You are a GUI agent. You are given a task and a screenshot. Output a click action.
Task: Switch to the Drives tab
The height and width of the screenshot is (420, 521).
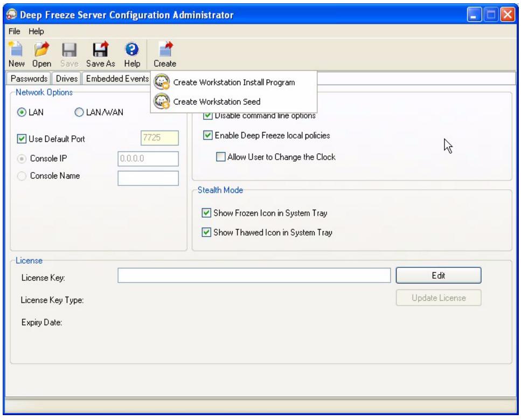click(x=66, y=79)
